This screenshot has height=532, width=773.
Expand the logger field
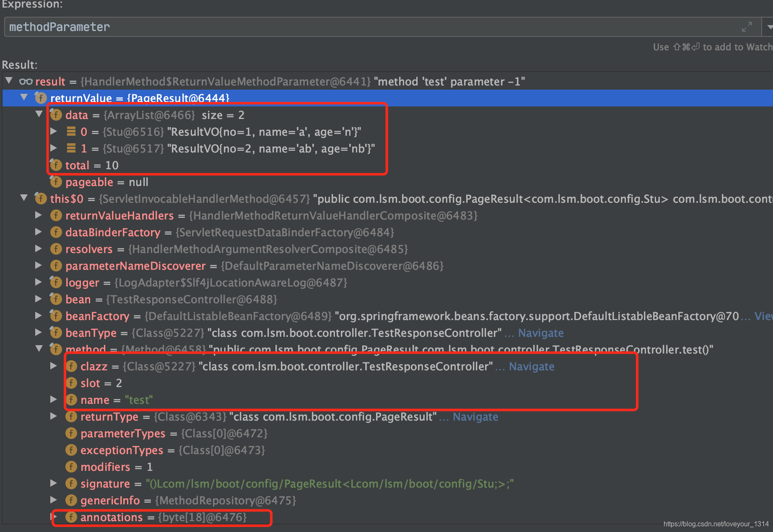click(x=39, y=282)
